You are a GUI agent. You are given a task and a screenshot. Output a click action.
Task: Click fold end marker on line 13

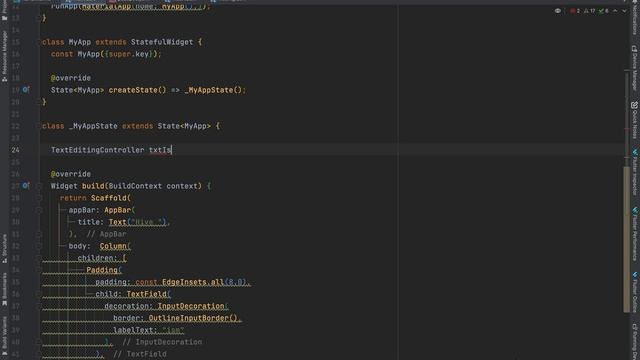(39, 18)
